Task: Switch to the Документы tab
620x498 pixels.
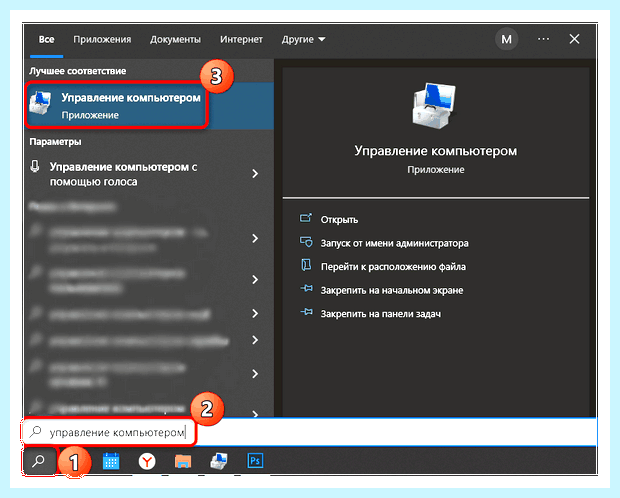Action: click(x=175, y=40)
